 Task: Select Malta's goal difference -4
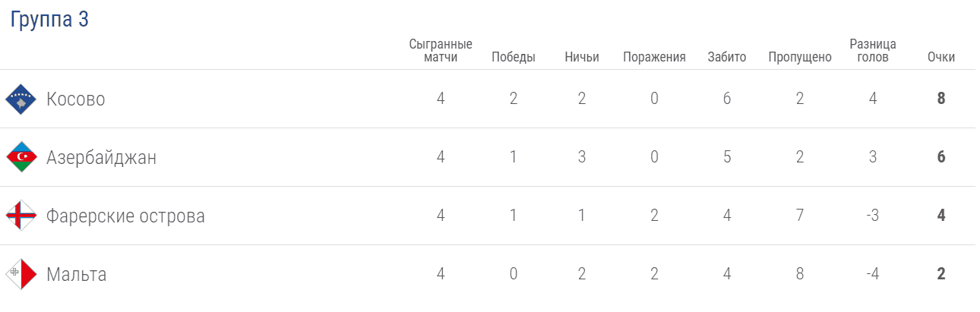pyautogui.click(x=873, y=275)
